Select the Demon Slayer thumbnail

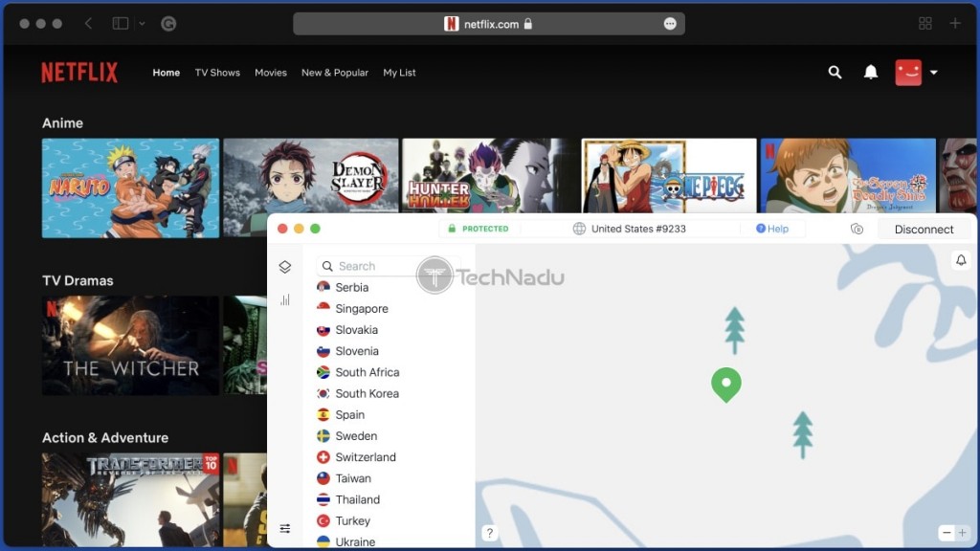coord(311,176)
